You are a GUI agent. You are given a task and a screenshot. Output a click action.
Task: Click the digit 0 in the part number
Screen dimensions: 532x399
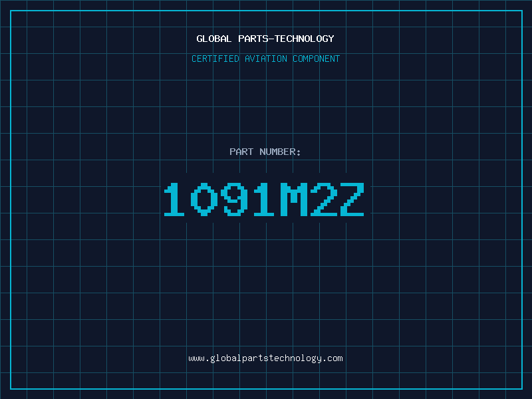coord(204,199)
